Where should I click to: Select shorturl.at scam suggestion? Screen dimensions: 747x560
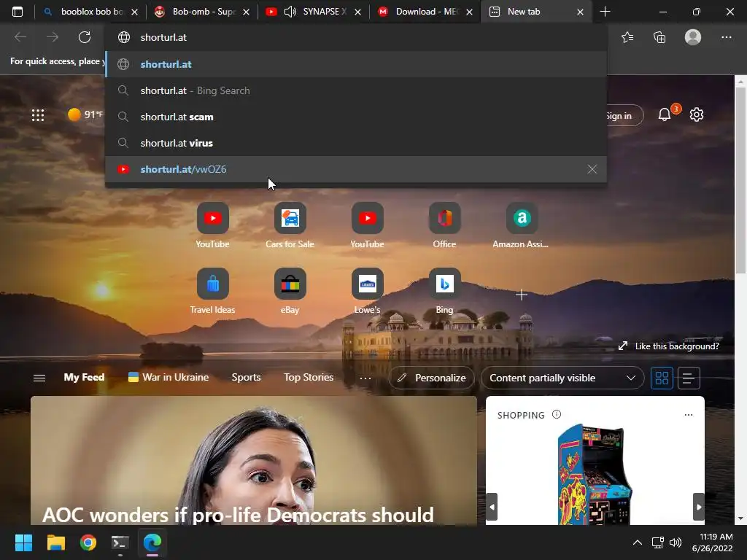(355, 117)
